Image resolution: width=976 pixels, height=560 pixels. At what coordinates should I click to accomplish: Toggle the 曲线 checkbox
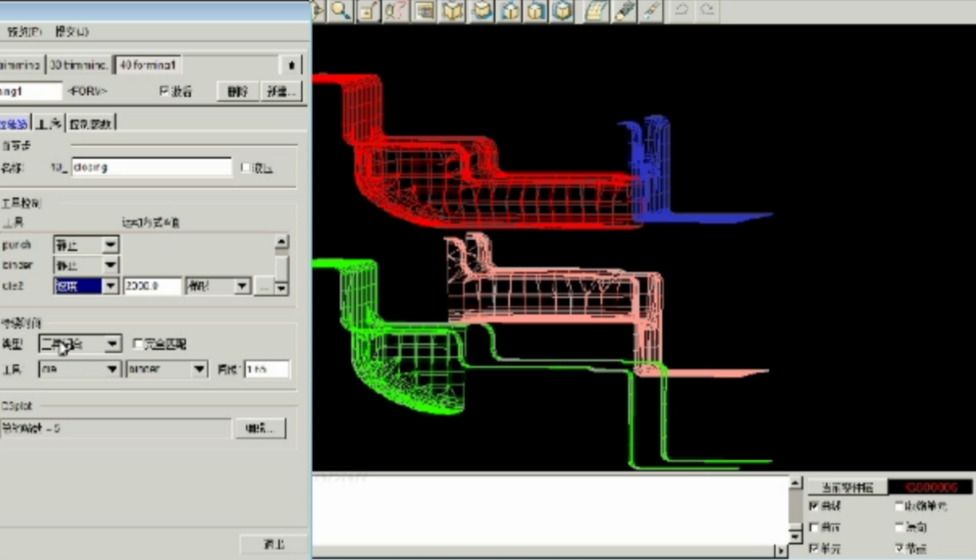[814, 506]
